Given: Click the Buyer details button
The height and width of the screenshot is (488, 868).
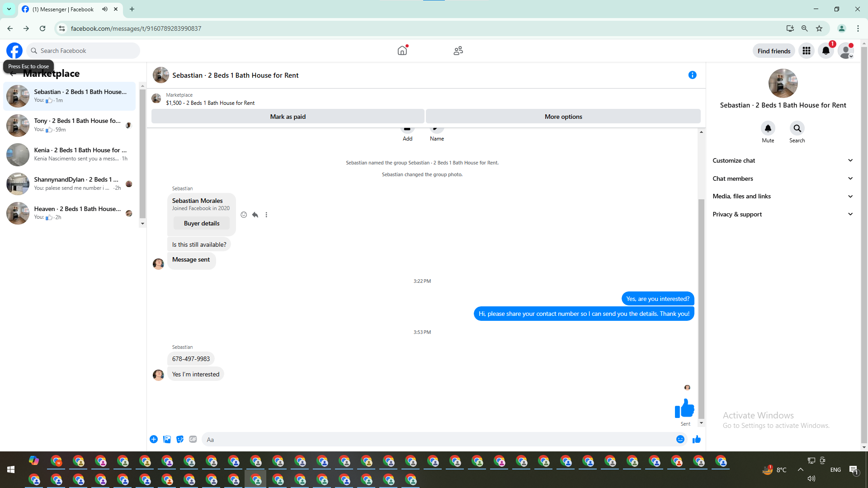Looking at the screenshot, I should pos(202,223).
